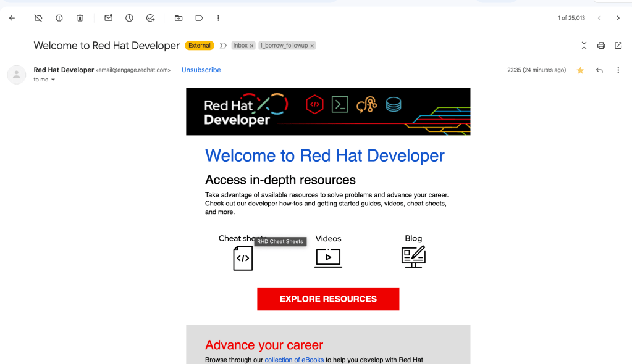Report this email as spam

(59, 18)
